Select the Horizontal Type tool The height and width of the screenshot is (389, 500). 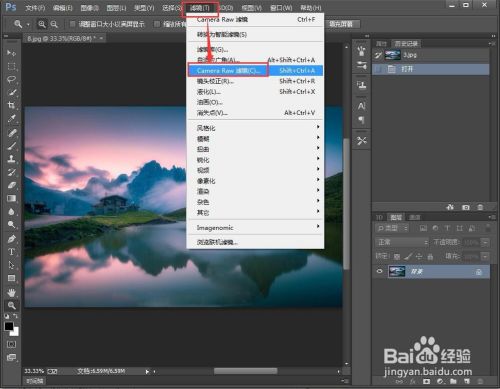(11, 252)
